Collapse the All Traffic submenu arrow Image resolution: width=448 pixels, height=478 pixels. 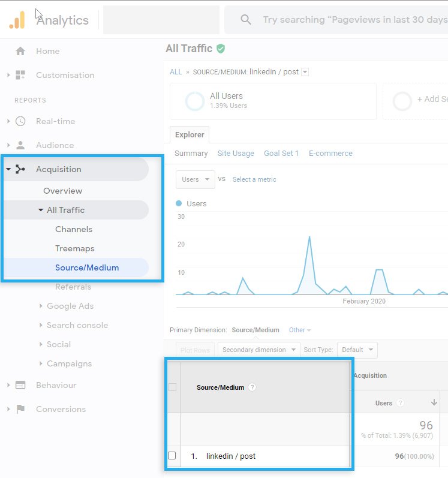tap(41, 210)
